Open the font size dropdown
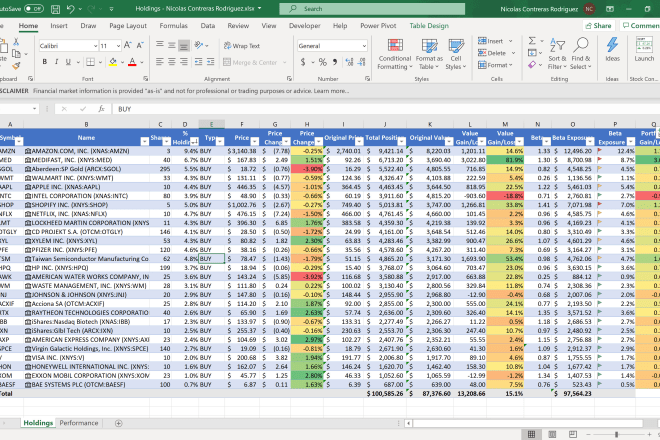 click(119, 46)
